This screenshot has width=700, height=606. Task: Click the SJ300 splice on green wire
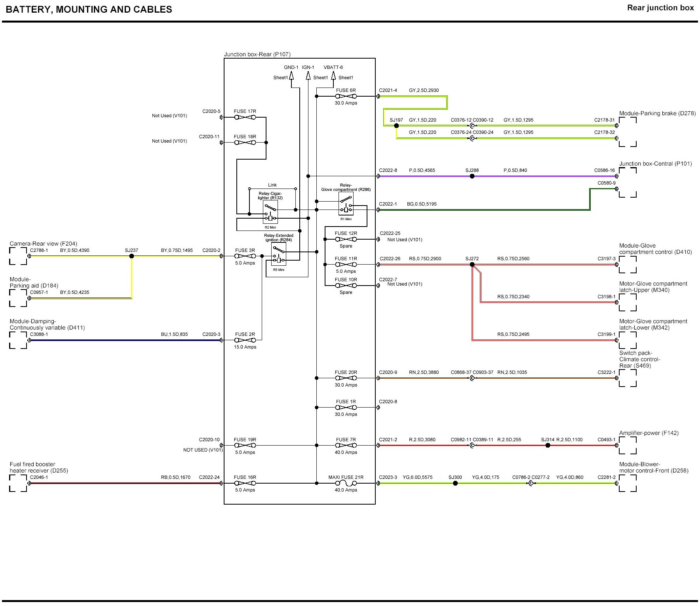click(x=455, y=483)
